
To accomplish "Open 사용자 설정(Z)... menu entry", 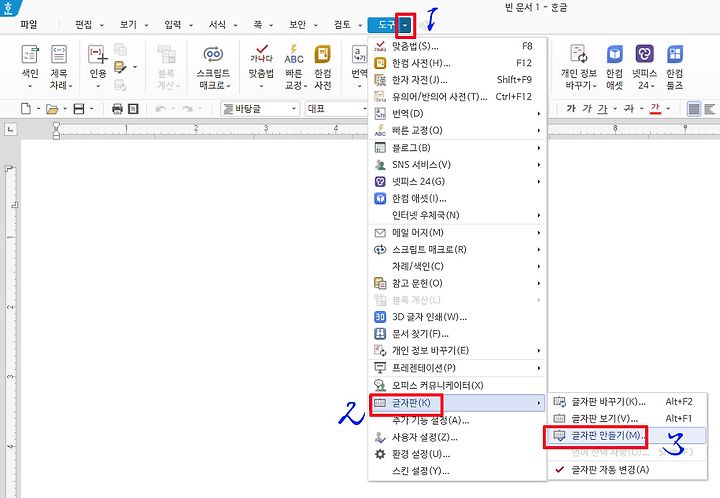I will tap(457, 437).
